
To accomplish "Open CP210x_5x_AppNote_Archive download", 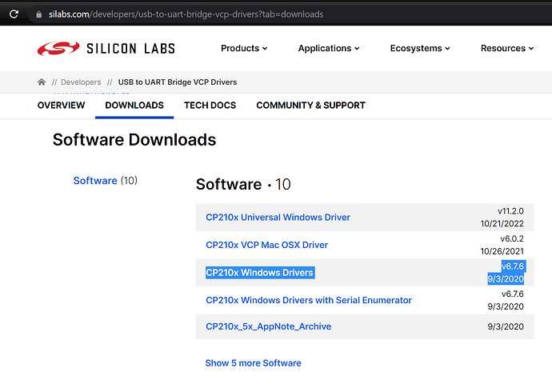I will tap(268, 326).
